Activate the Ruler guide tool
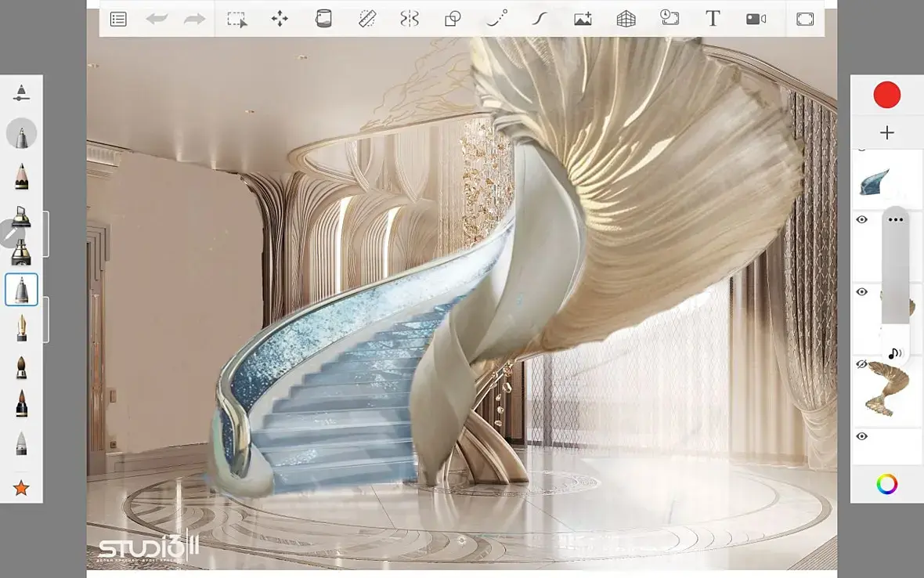Viewport: 924px width, 578px height. tap(367, 19)
